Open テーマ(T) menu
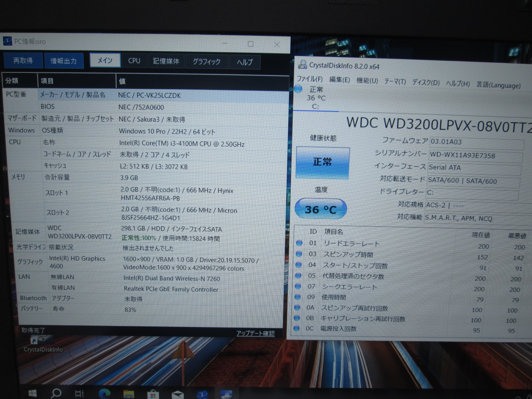 pyautogui.click(x=395, y=81)
